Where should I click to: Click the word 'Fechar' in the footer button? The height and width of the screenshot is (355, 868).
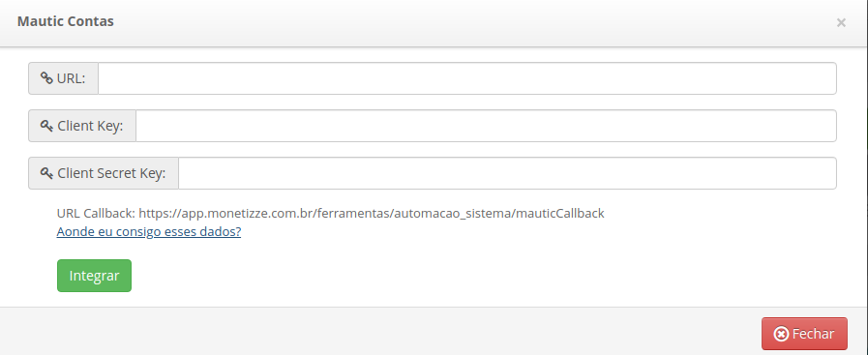point(813,334)
